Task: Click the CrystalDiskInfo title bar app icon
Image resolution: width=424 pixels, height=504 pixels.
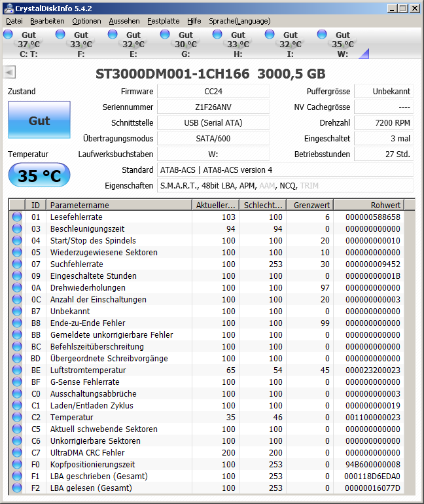Action: 9,9
